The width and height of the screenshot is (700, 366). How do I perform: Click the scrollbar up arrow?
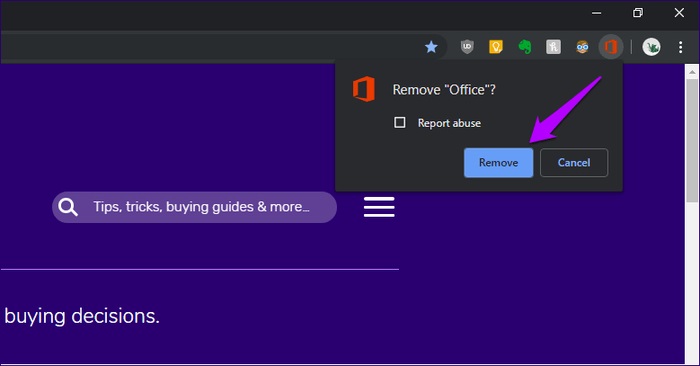click(x=692, y=71)
